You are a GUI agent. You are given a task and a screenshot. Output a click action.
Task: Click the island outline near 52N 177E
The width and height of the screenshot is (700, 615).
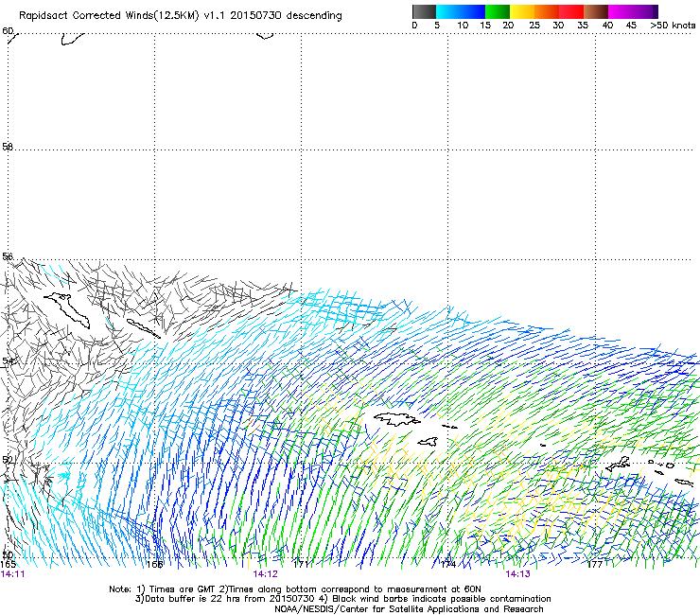(619, 465)
